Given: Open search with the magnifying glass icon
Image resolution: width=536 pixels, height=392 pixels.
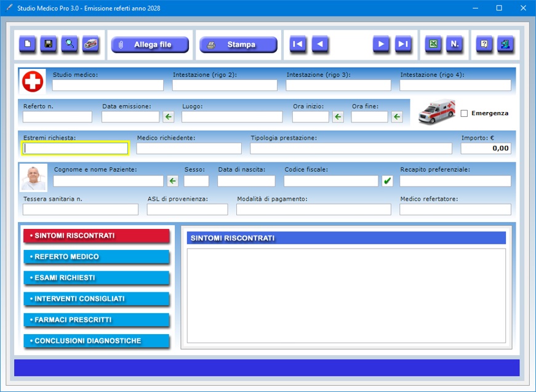Looking at the screenshot, I should point(70,44).
